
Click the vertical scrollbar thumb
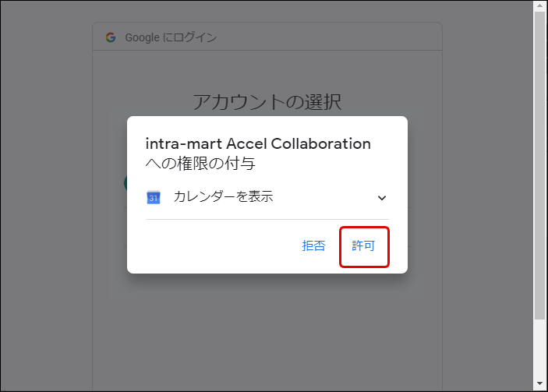(x=540, y=165)
